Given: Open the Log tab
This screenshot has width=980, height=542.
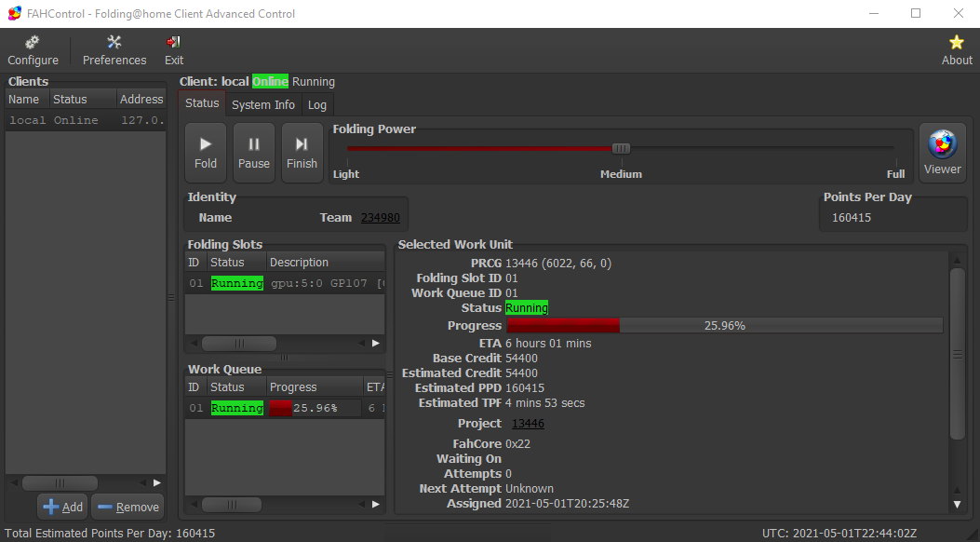Looking at the screenshot, I should tap(317, 105).
